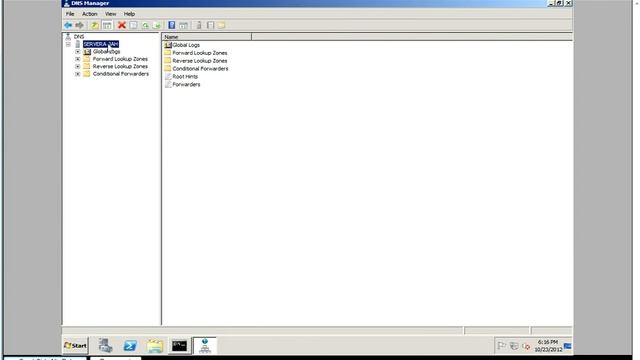Select Reverse Lookup Zones in the tree
The image size is (640, 360).
[x=120, y=67]
